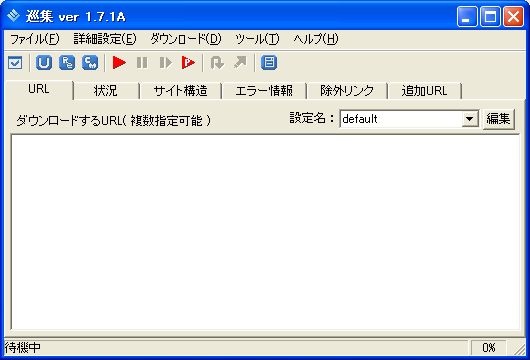The height and width of the screenshot is (360, 530).
Task: Click the window resize grip corner
Action: (519, 349)
